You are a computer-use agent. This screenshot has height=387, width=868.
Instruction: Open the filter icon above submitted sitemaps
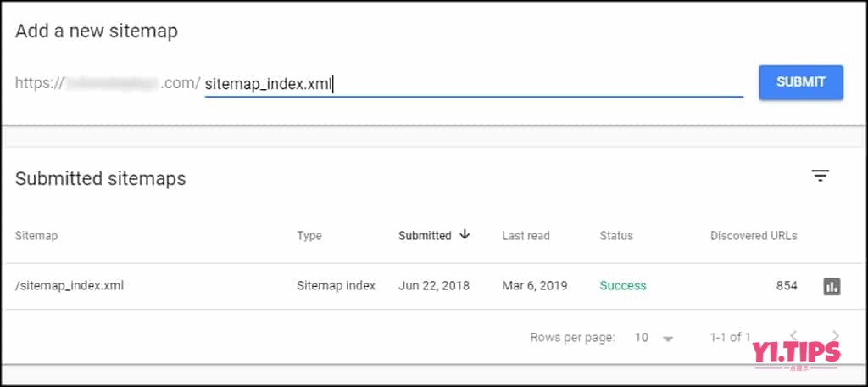[820, 176]
